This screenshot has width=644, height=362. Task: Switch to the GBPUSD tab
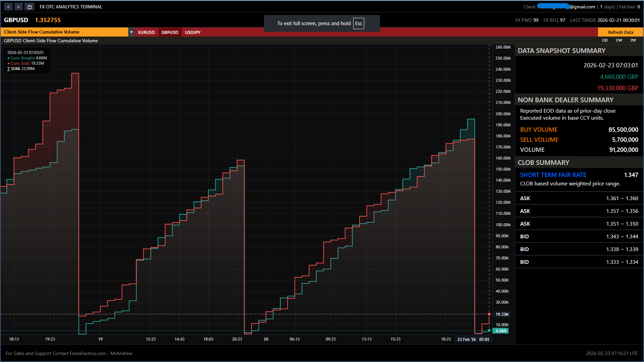(170, 33)
